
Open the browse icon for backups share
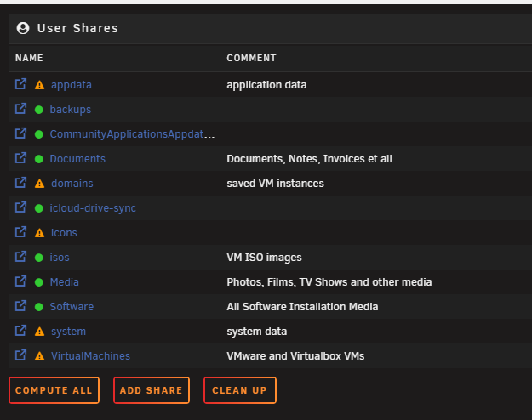(20, 109)
